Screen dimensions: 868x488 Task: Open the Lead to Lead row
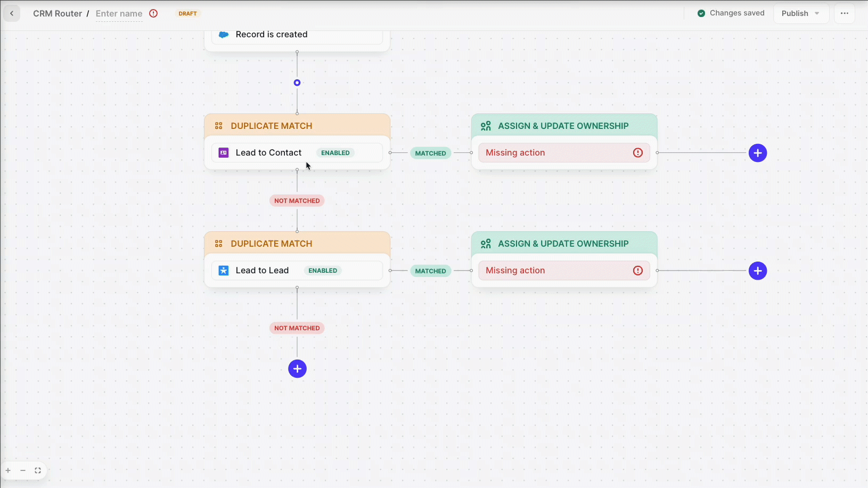click(297, 271)
